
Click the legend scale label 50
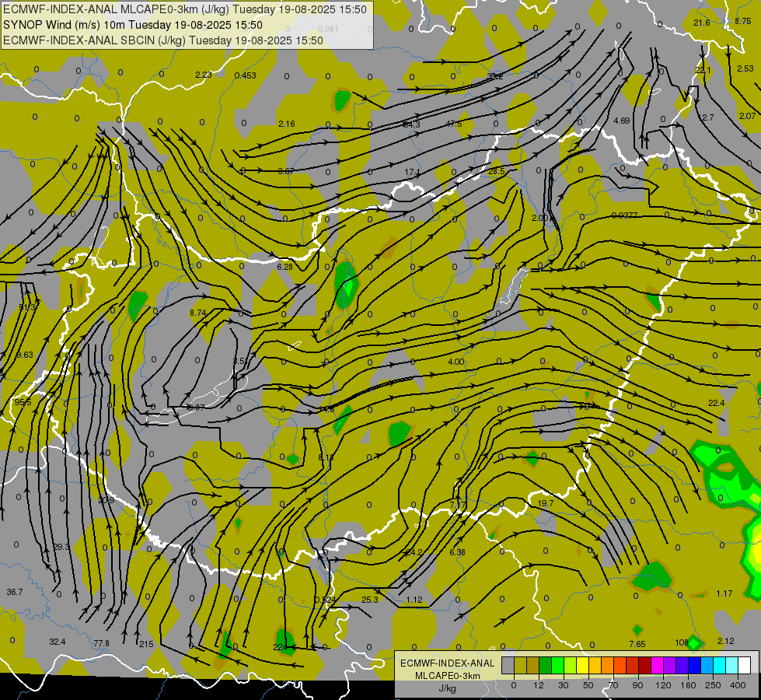point(588,685)
